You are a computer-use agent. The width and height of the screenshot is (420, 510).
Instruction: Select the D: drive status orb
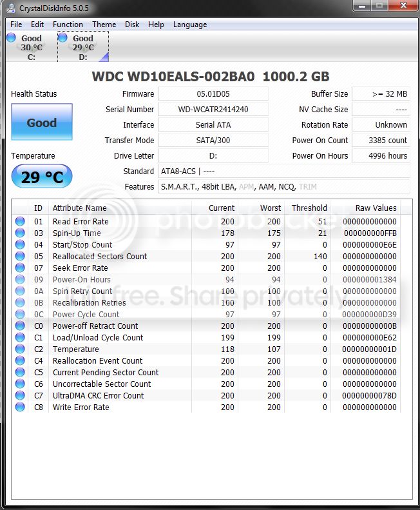pos(62,38)
